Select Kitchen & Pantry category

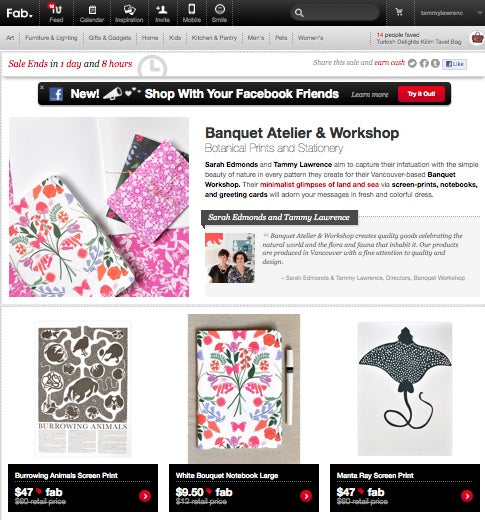coord(214,38)
